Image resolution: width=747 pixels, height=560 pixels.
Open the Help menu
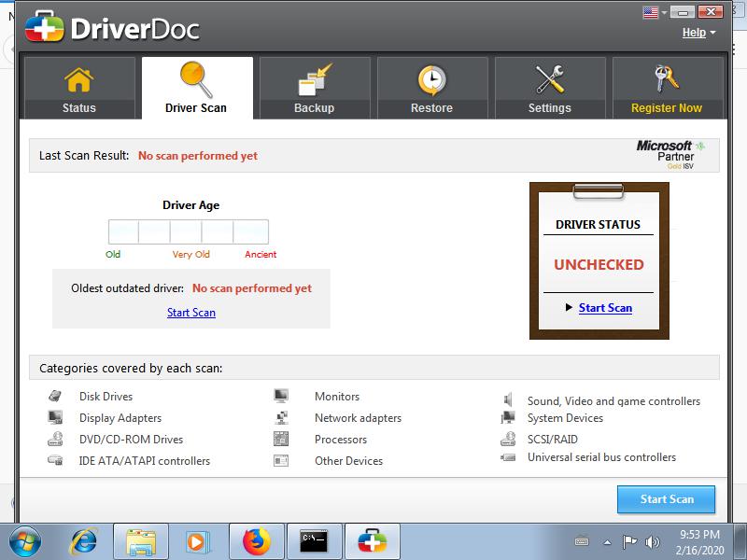[698, 33]
